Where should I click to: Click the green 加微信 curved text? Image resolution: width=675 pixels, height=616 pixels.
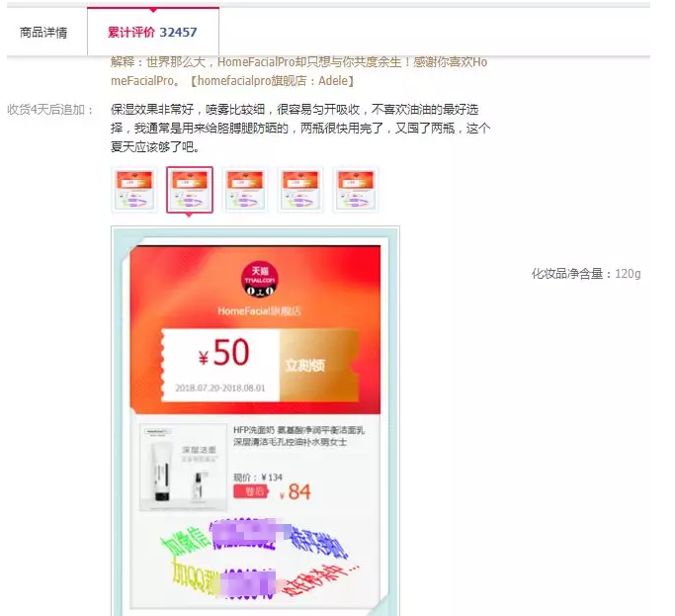185,540
